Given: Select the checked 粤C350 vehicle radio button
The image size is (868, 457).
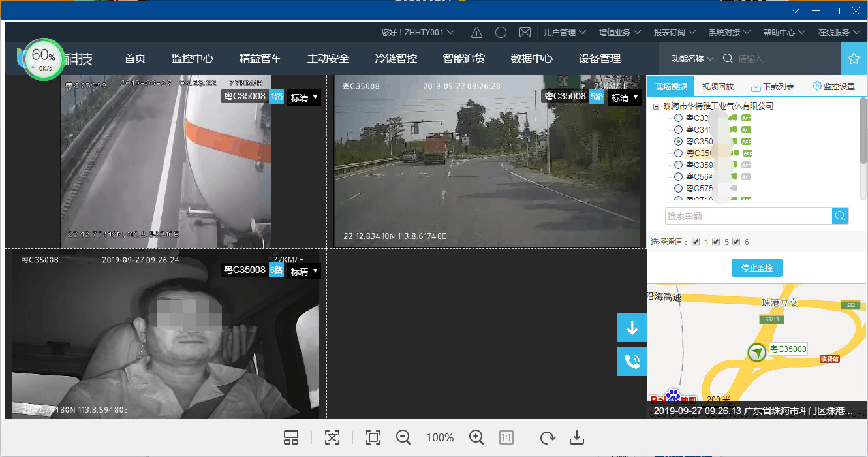Looking at the screenshot, I should [x=679, y=142].
